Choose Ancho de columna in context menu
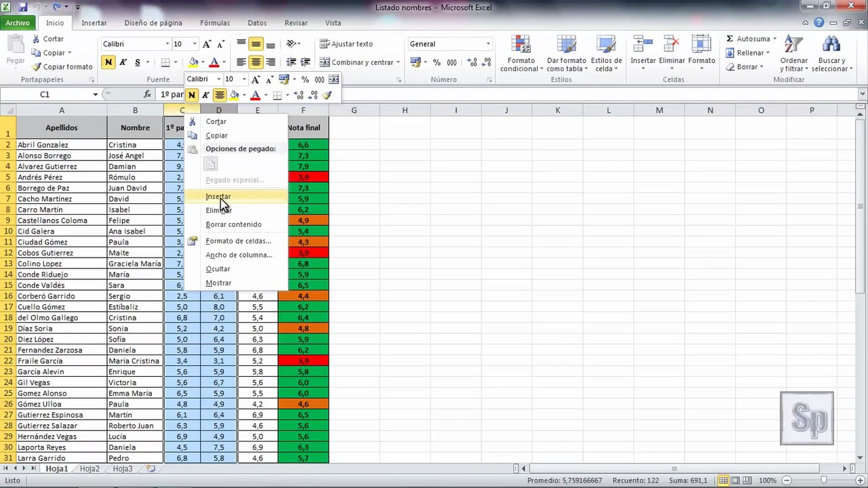 point(236,255)
